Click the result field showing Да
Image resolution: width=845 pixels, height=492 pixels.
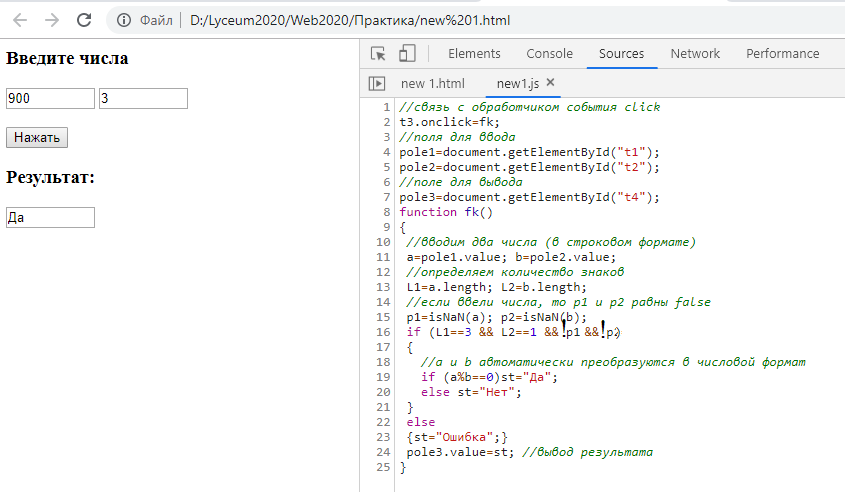(x=50, y=217)
